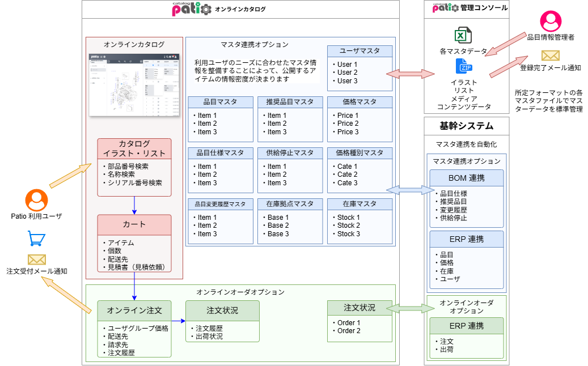Image resolution: width=588 pixels, height=366 pixels.
Task: Click the Patio online catalog logo
Action: point(192,9)
